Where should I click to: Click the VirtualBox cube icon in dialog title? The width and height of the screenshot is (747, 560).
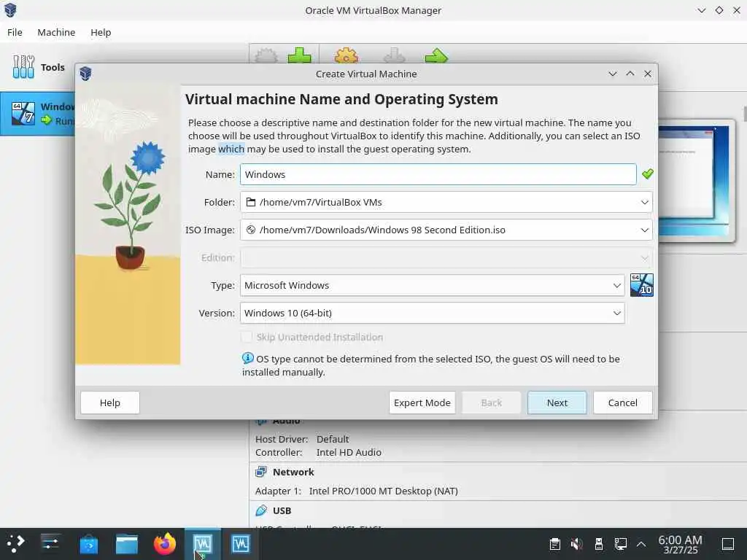coord(86,74)
